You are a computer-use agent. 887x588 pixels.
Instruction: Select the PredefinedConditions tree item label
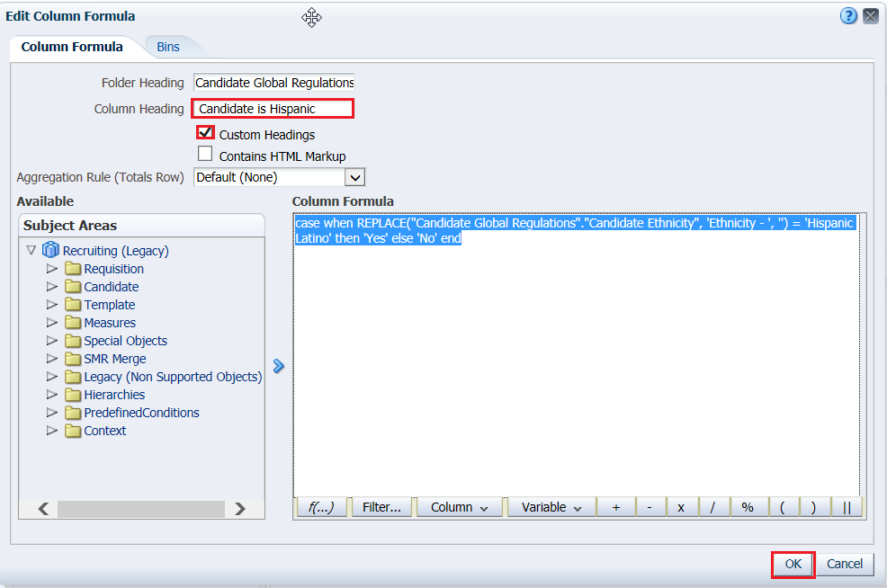click(x=141, y=413)
